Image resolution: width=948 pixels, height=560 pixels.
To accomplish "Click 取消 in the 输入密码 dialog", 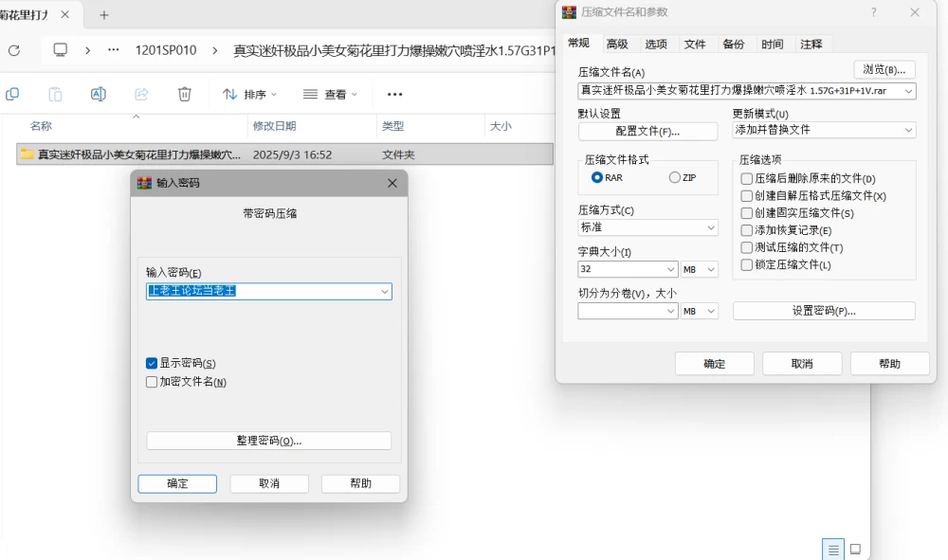I will 269,484.
